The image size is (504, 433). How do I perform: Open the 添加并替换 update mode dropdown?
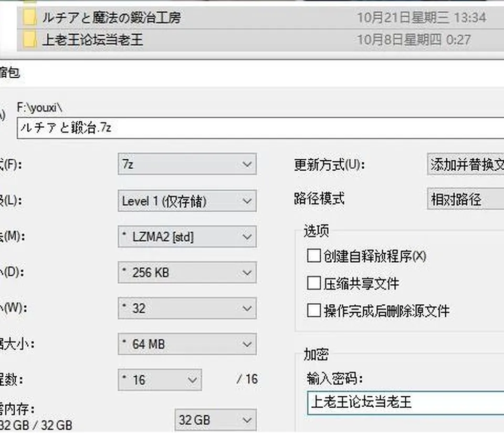tap(466, 164)
